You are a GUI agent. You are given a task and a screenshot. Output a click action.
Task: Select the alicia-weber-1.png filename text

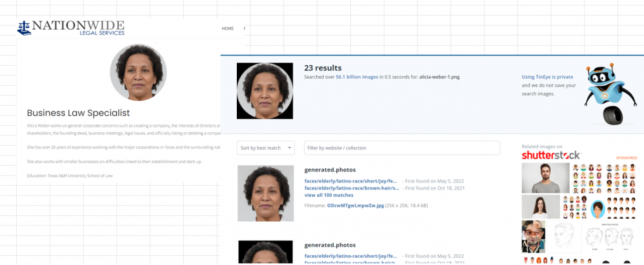click(439, 77)
